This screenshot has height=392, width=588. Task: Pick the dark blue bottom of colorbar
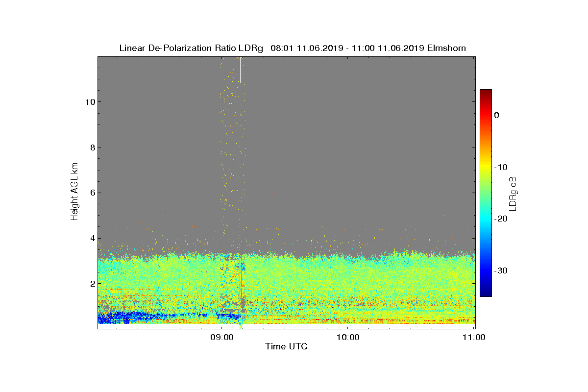pyautogui.click(x=486, y=293)
